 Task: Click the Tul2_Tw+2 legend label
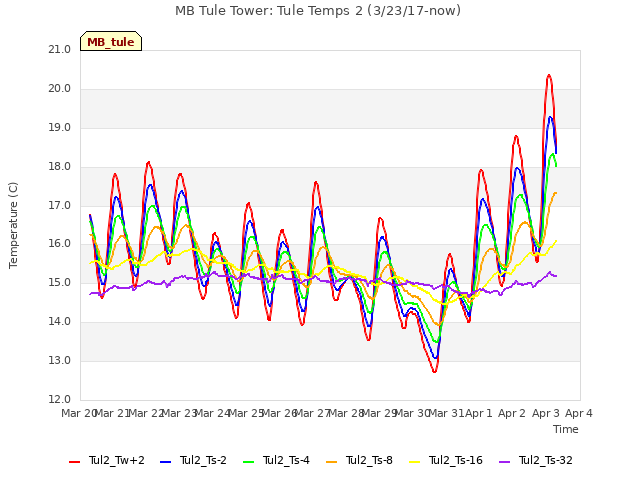point(117,461)
